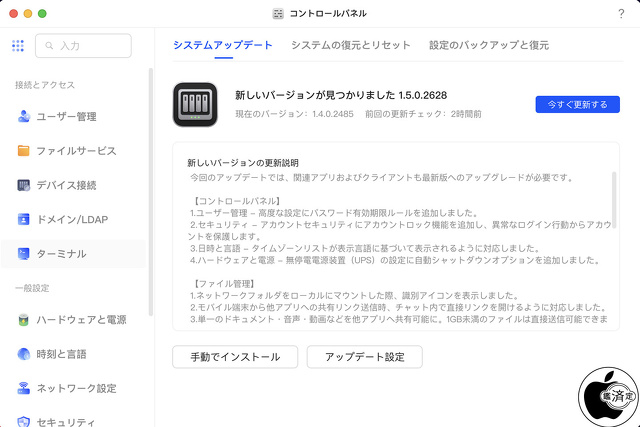Click the ターミナル terminal icon
This screenshot has width=640, height=427.
[x=24, y=254]
